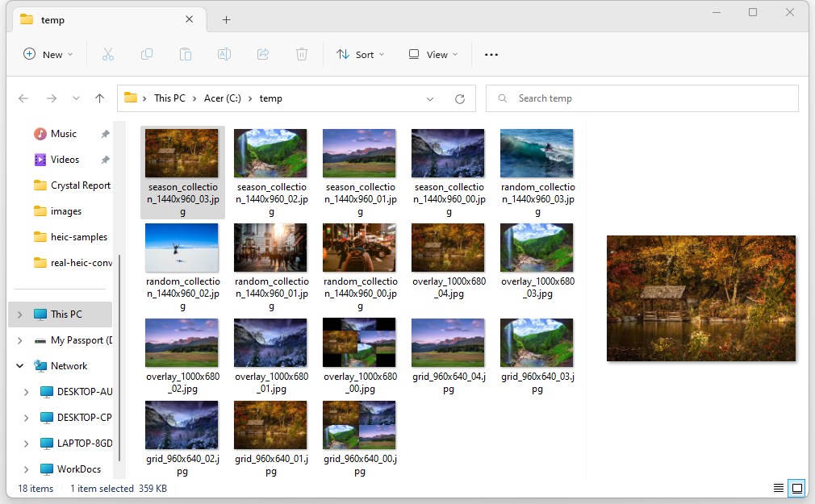The width and height of the screenshot is (815, 504).
Task: Click the Delete icon in the toolbar
Action: [x=302, y=54]
